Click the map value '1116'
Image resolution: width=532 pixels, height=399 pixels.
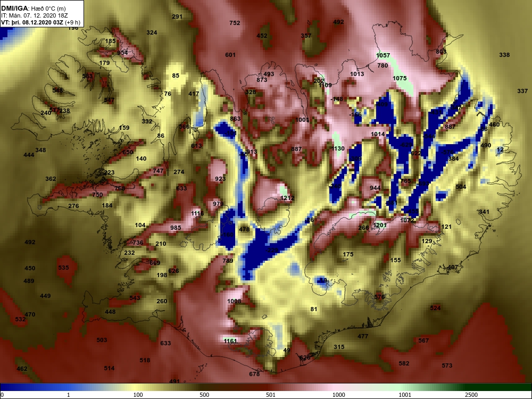pos(197,213)
